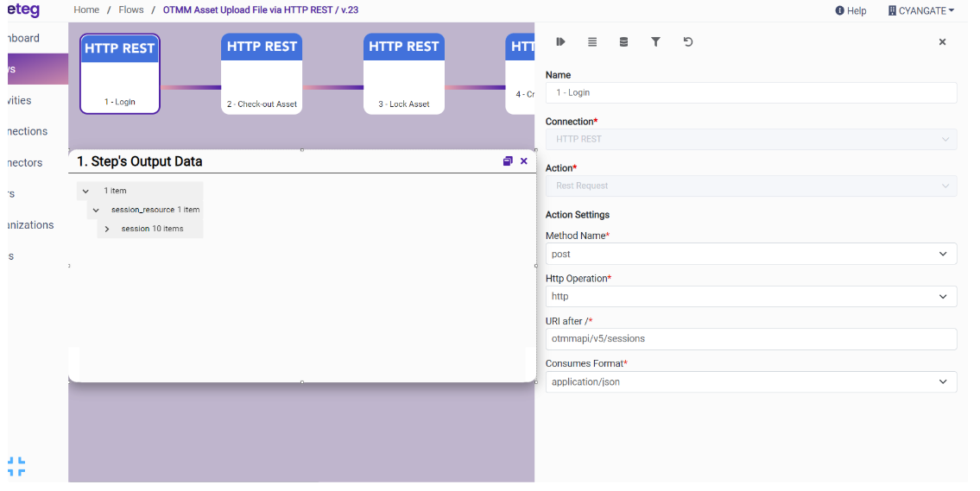Close the Step's Output Data popup
This screenshot has height=491, width=980.
523,161
